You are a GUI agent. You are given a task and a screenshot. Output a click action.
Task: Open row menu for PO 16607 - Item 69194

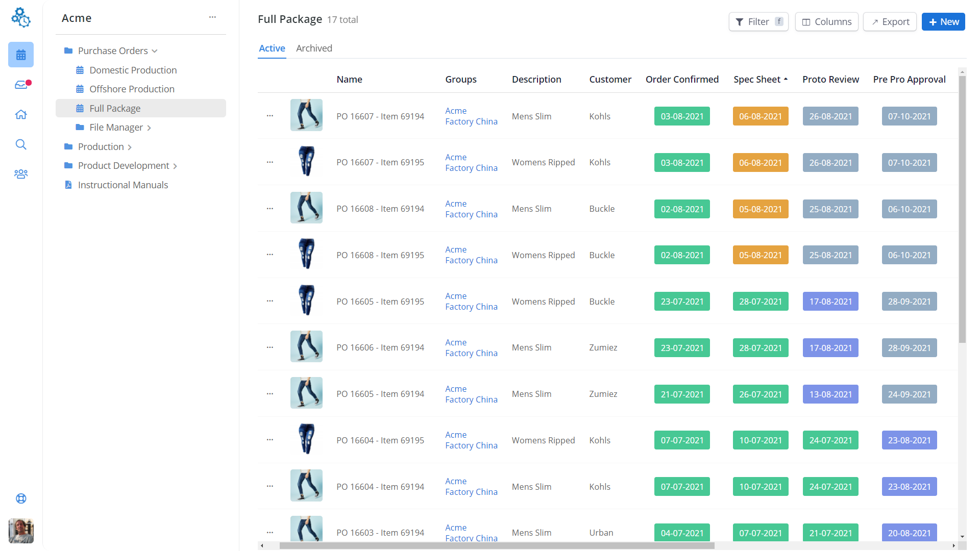[x=270, y=116]
